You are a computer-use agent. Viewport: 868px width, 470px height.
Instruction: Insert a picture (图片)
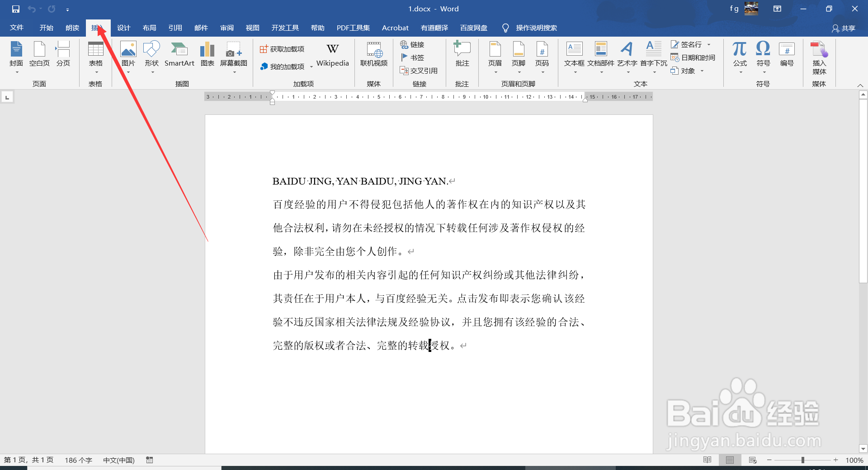(x=128, y=57)
